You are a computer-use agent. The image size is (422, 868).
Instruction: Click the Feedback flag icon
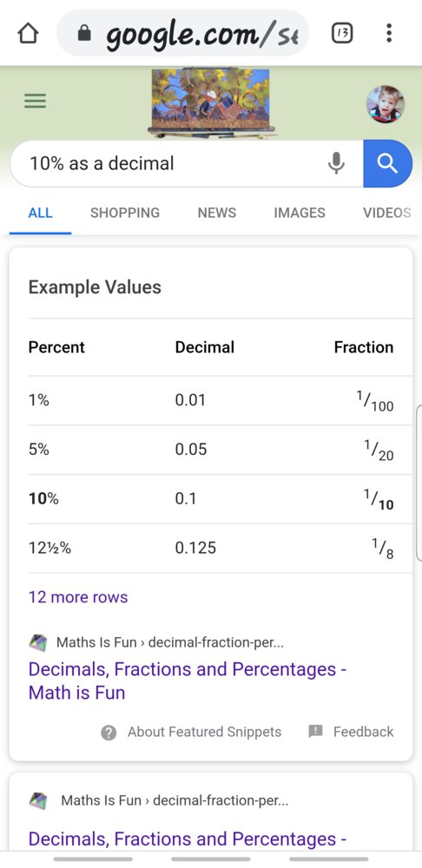[315, 731]
